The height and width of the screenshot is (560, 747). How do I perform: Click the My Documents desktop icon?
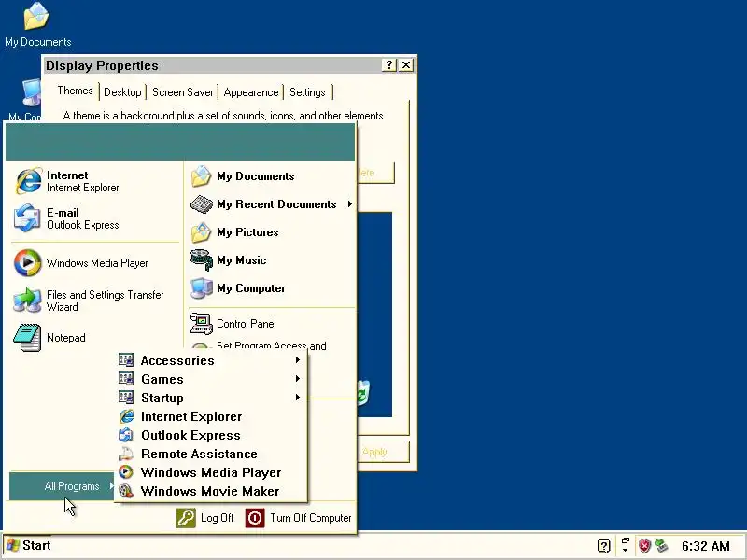tap(37, 25)
